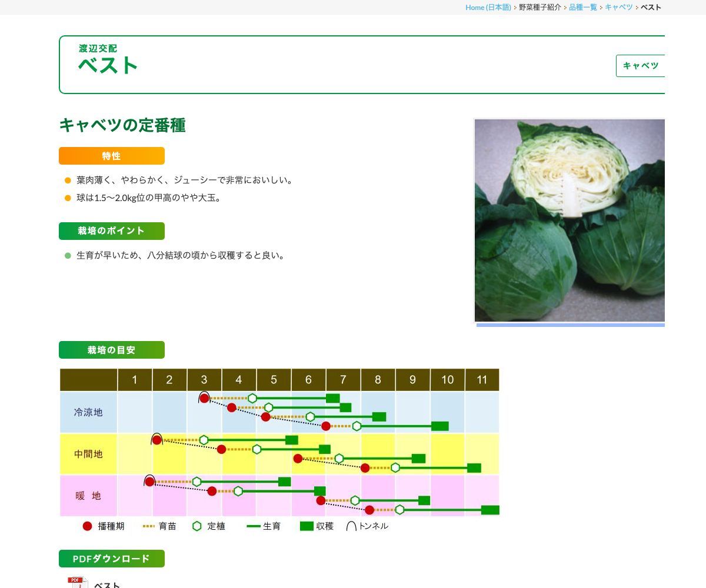
Task: Click the トンネル arch legend icon
Action: tap(351, 525)
